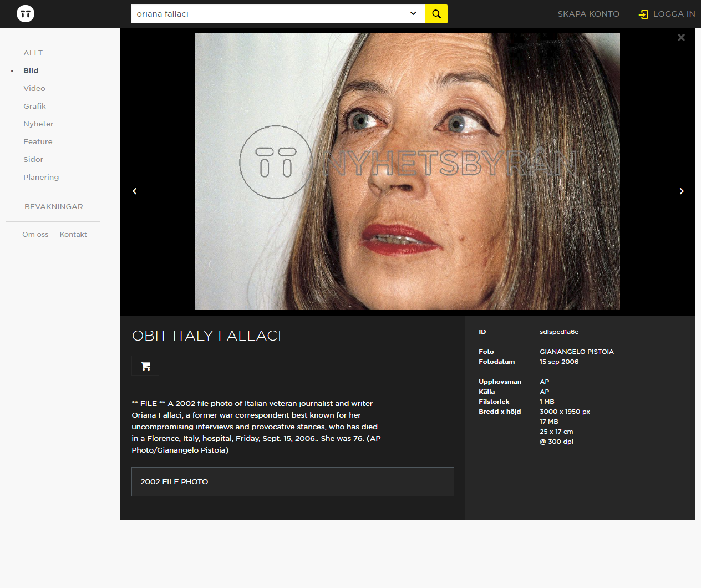
Task: Click the Logga in button
Action: click(667, 14)
